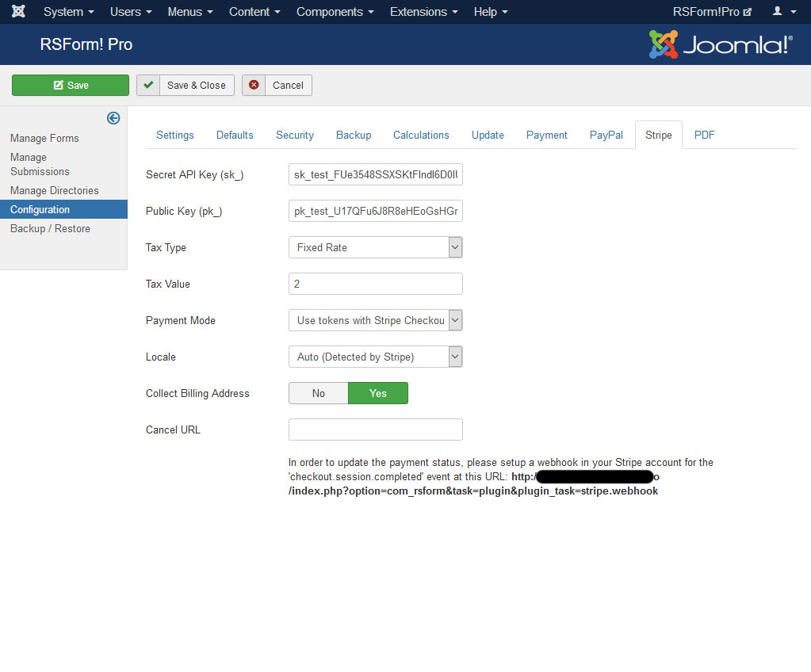This screenshot has width=811, height=672.
Task: Switch to the Settings tab
Action: tap(175, 135)
